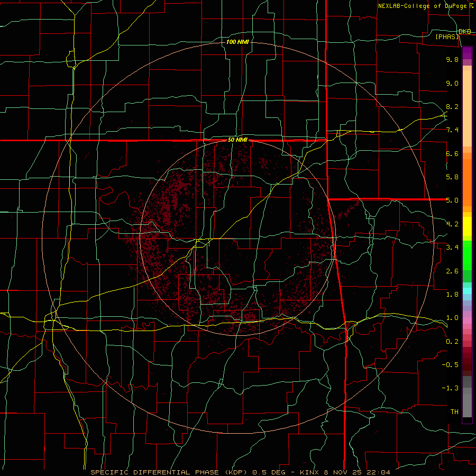
Task: Click the 9.0 value on the legend scale
Action: coord(452,83)
